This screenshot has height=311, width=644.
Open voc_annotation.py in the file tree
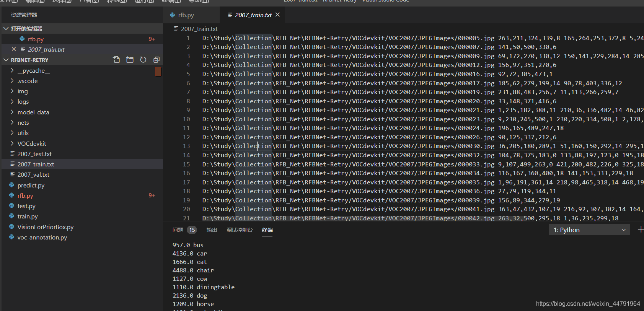click(82, 238)
